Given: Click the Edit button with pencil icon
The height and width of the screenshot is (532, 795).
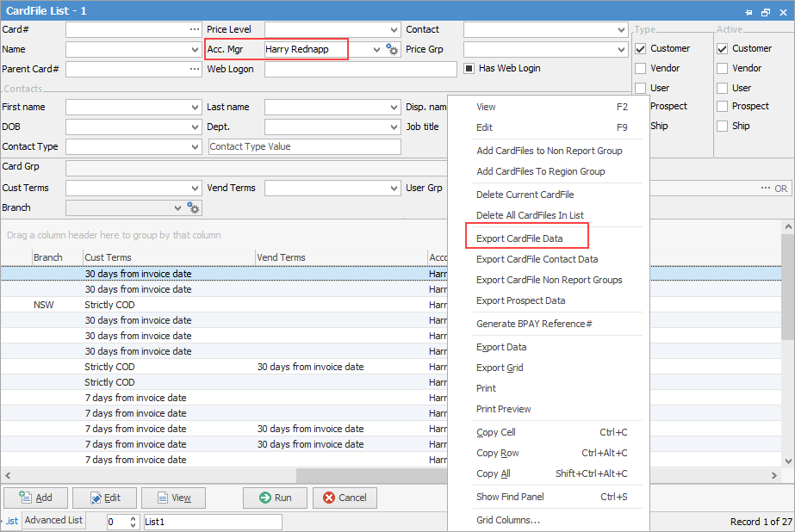Looking at the screenshot, I should tap(104, 498).
